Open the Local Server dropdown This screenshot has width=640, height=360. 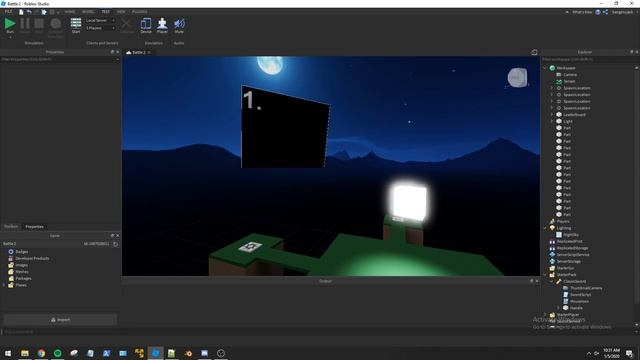pos(100,20)
